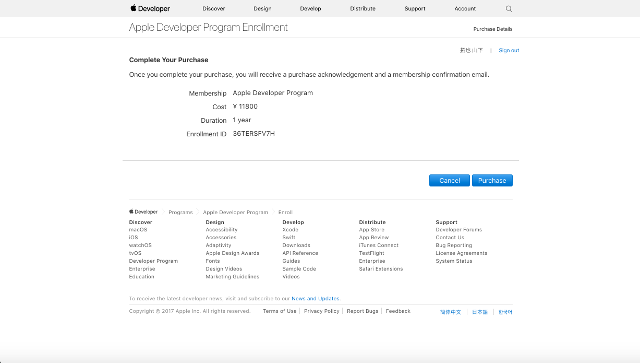Click the Enrollment ID value 86TERSFV7H

point(254,134)
